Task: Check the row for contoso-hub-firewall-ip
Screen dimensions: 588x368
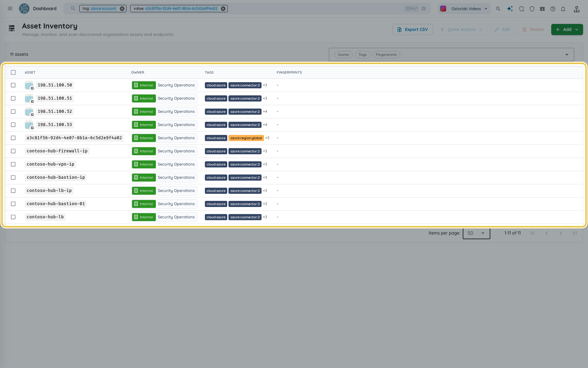Action: [x=13, y=151]
